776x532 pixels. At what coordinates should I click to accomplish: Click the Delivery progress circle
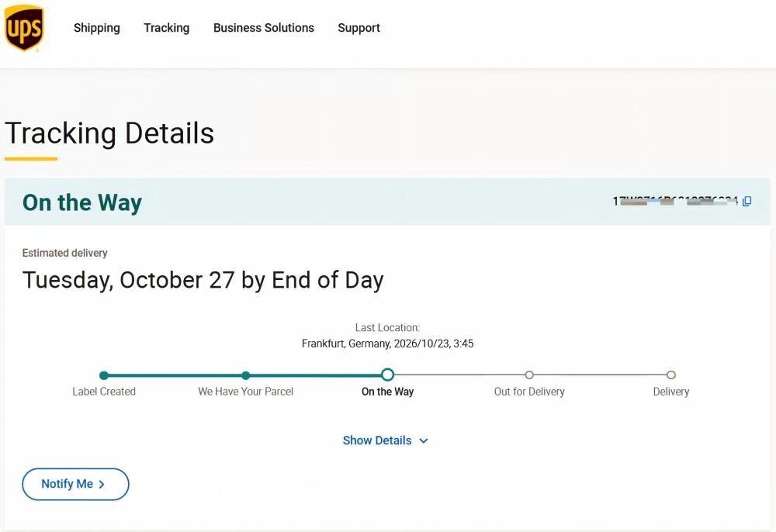coord(671,375)
